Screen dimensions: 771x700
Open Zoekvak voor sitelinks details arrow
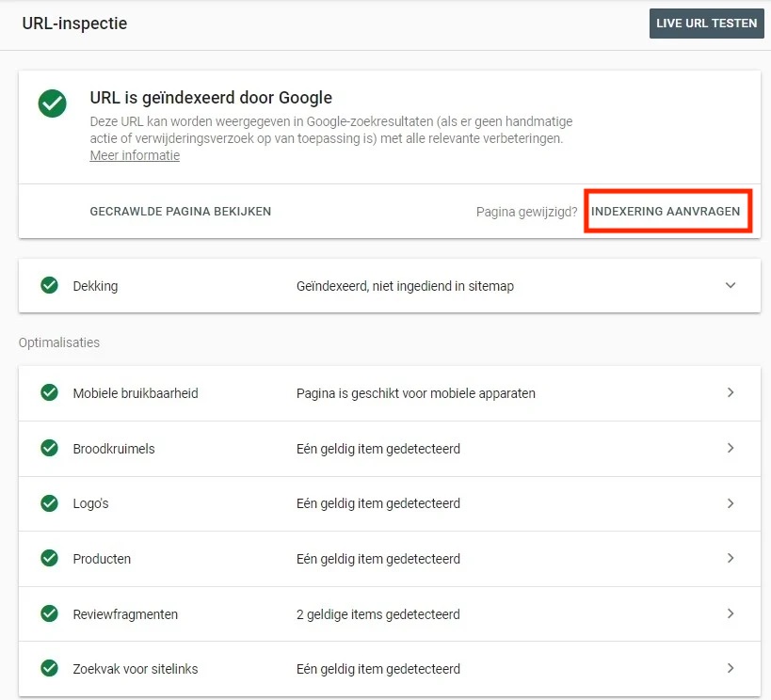pos(731,668)
